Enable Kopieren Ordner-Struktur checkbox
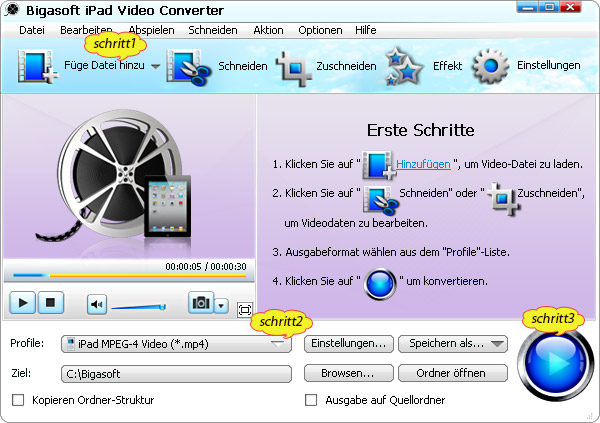Image resolution: width=600 pixels, height=423 pixels. click(x=18, y=400)
